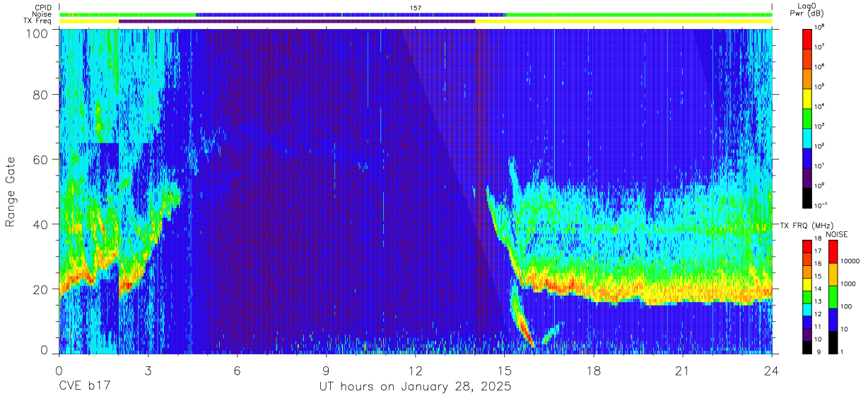Click the '21' tick label on time axis
The image size is (868, 401).
(x=683, y=371)
